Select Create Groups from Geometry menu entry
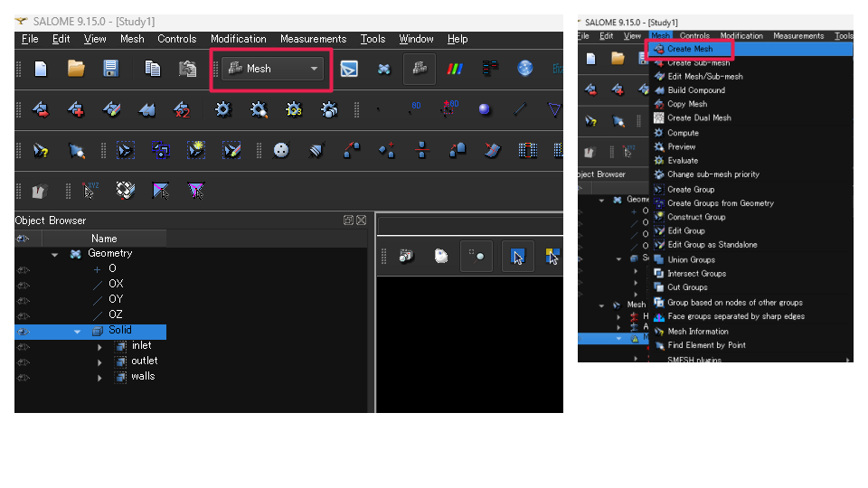Viewport: 868px width, 488px height. pyautogui.click(x=720, y=203)
